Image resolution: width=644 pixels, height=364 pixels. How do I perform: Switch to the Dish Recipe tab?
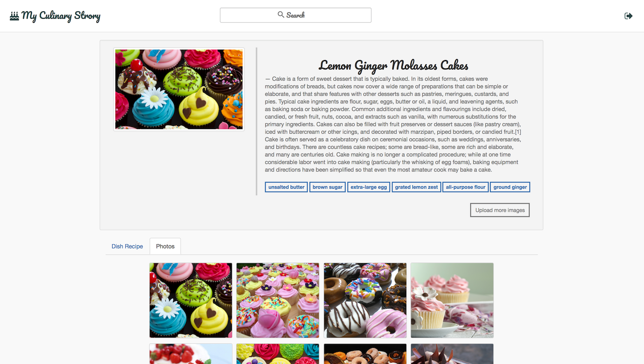pyautogui.click(x=127, y=246)
